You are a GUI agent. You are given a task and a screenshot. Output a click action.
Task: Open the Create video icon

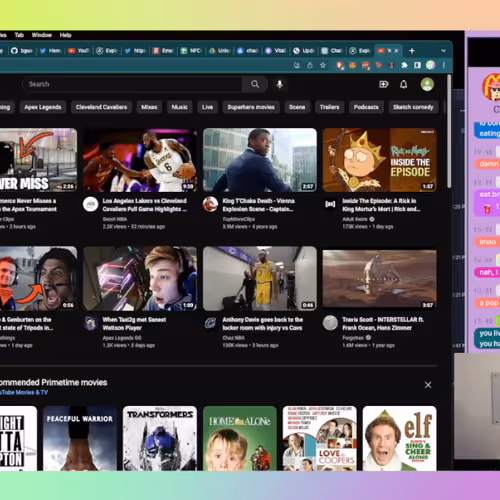click(384, 84)
